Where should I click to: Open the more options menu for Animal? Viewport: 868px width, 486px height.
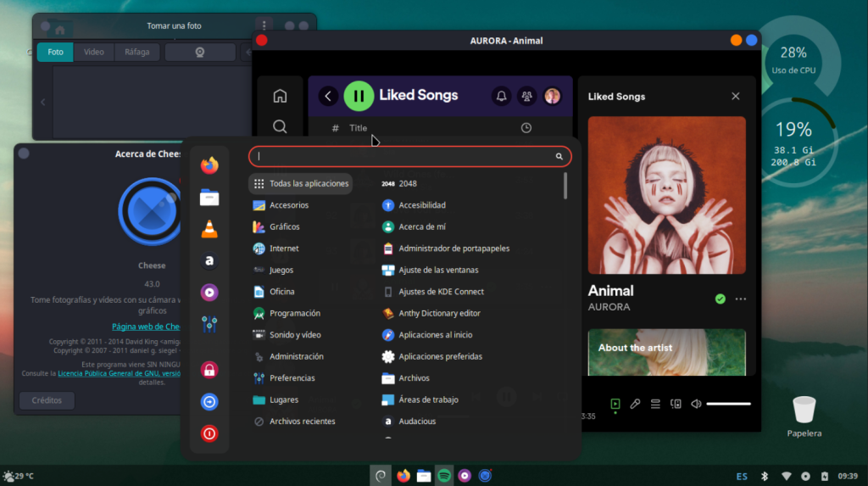741,299
